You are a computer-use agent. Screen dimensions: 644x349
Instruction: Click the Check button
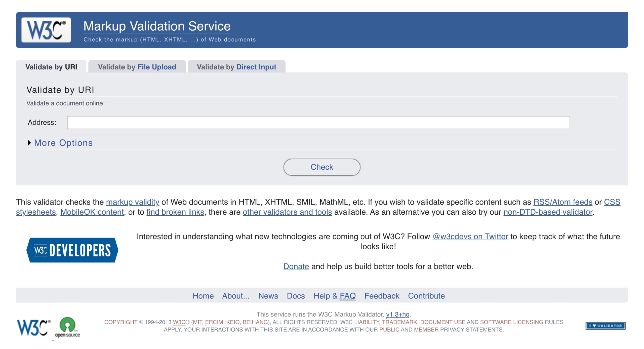click(322, 167)
